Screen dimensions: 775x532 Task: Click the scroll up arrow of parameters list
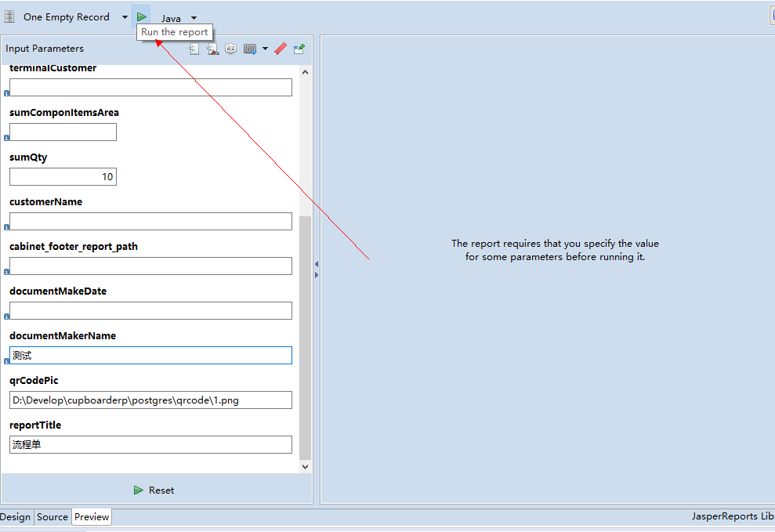click(x=305, y=72)
